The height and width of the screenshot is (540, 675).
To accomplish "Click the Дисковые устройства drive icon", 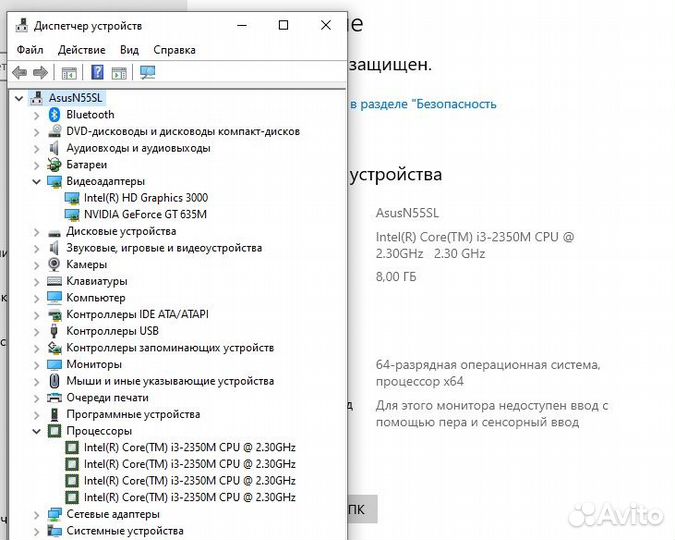I will (x=54, y=233).
